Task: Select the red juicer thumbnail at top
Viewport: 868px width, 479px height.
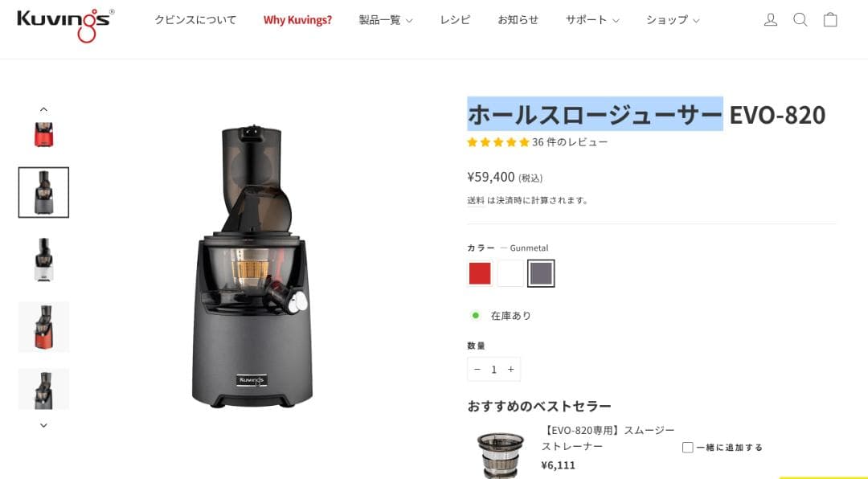Action: pyautogui.click(x=43, y=134)
